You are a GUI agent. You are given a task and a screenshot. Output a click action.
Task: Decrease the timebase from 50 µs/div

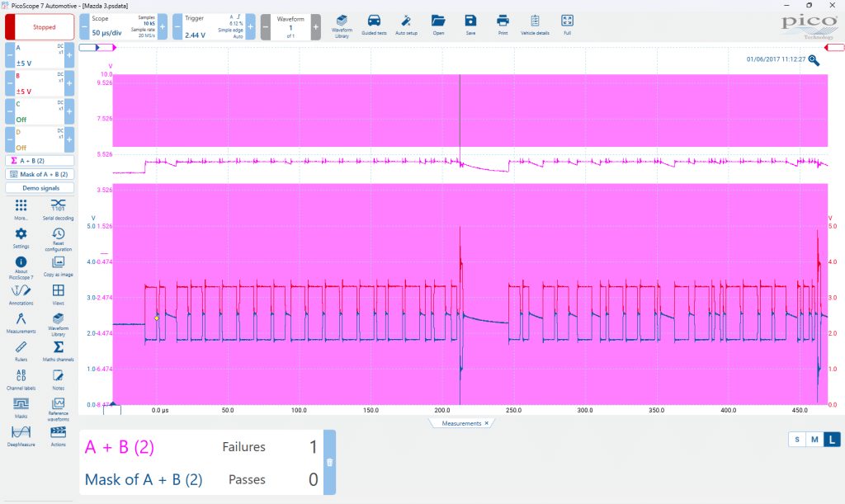tap(85, 27)
